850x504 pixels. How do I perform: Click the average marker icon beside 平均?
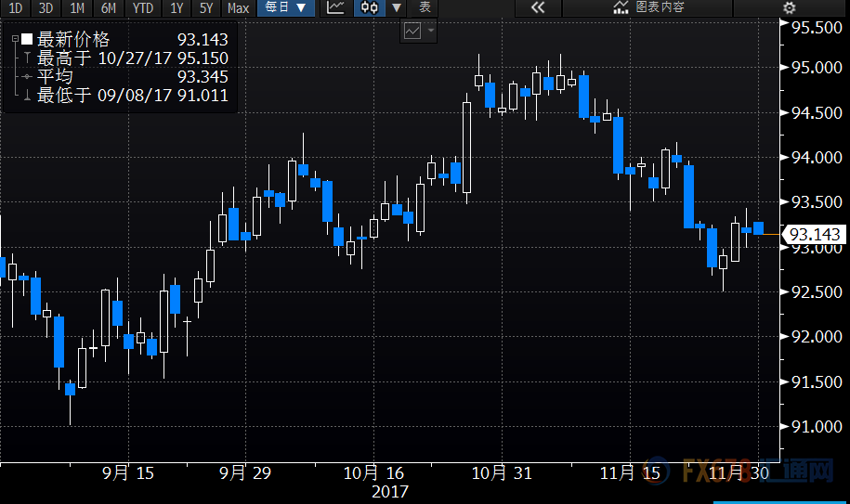pyautogui.click(x=27, y=77)
